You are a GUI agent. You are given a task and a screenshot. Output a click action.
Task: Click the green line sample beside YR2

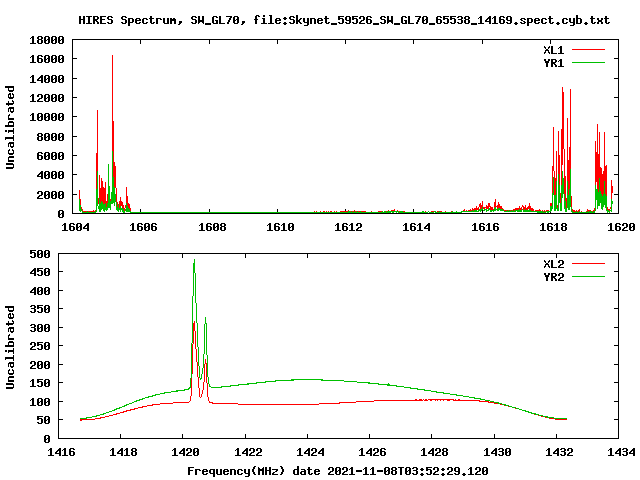(x=588, y=277)
